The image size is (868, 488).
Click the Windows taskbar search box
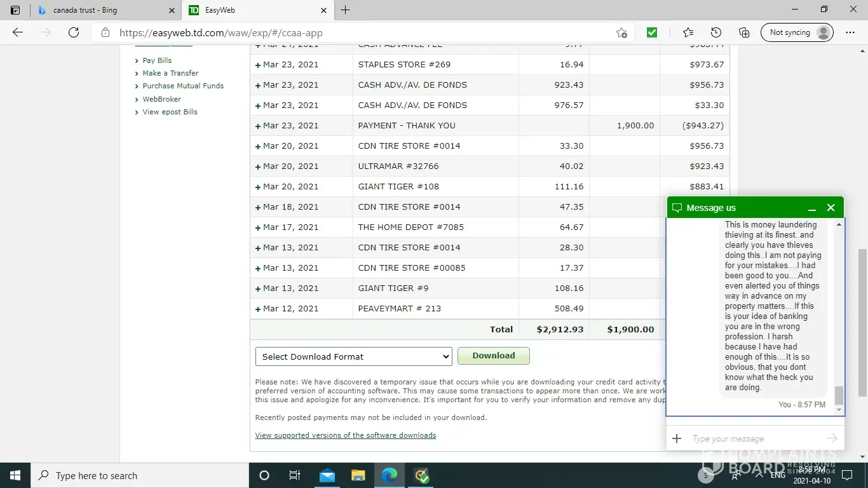pos(140,475)
